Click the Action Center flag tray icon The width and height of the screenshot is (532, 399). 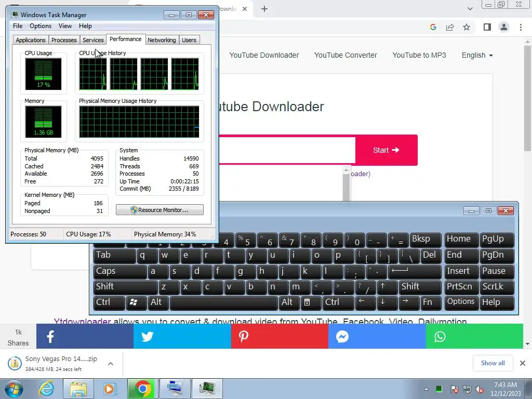454,389
